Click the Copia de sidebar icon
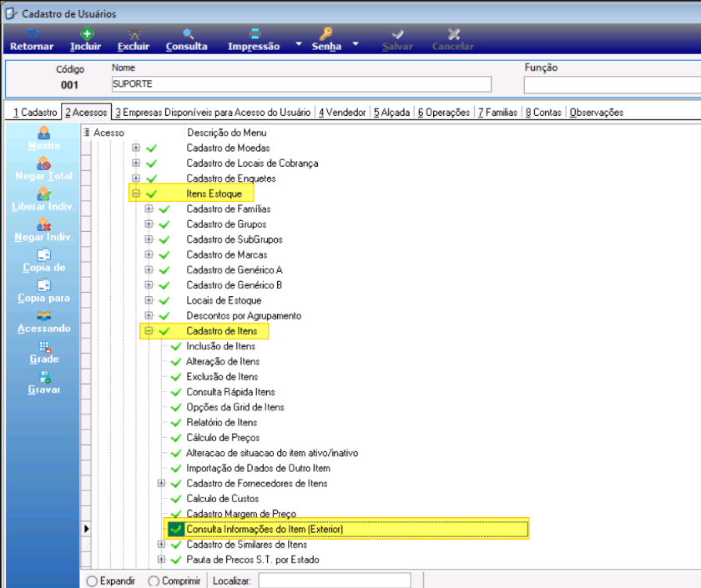The height and width of the screenshot is (588, 701). (x=43, y=254)
